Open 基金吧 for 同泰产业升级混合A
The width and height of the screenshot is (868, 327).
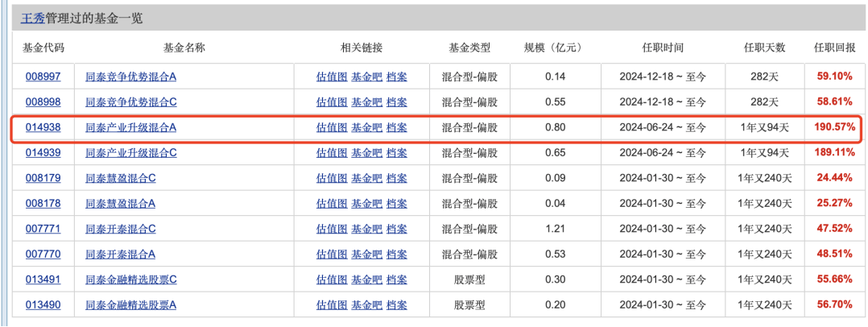tap(366, 127)
